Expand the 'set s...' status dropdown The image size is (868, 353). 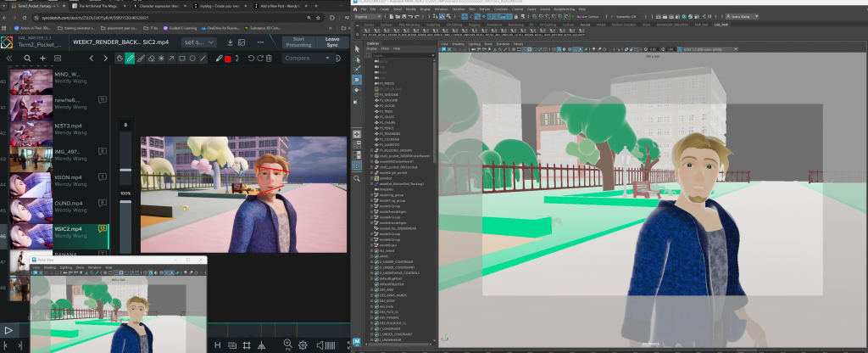tap(200, 42)
